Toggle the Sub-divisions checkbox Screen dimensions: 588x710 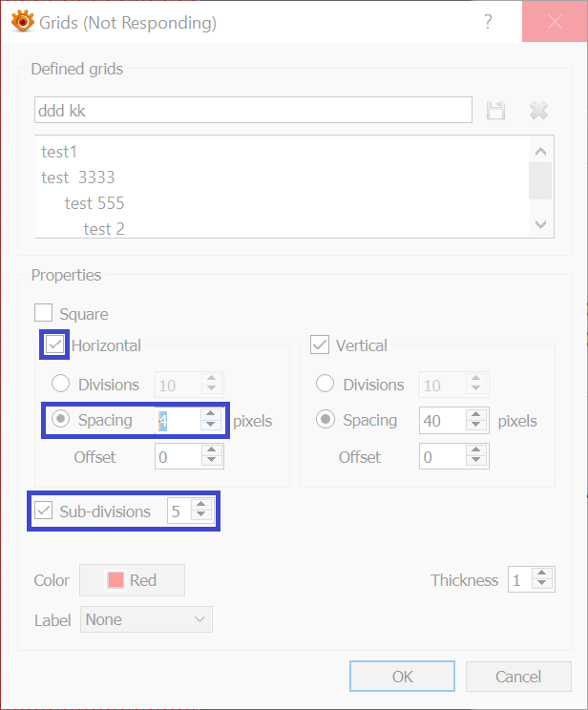click(43, 512)
